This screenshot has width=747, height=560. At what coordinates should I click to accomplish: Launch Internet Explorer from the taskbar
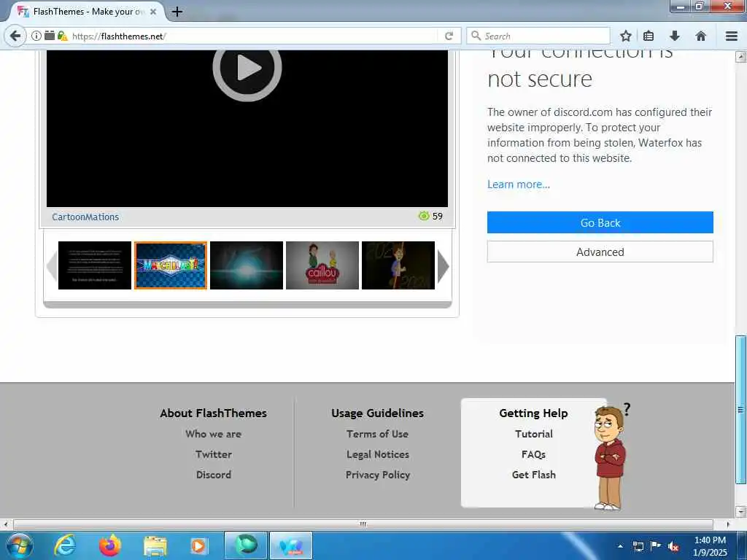click(x=65, y=545)
